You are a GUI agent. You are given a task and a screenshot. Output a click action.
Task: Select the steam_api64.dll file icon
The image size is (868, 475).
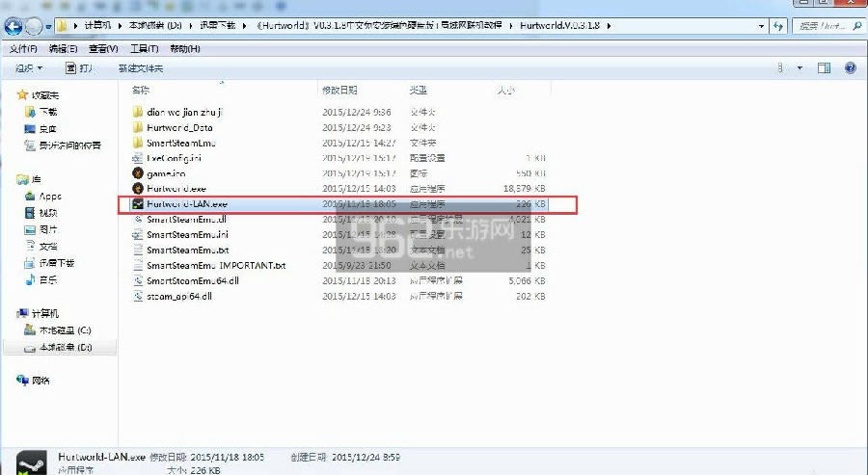tap(138, 296)
